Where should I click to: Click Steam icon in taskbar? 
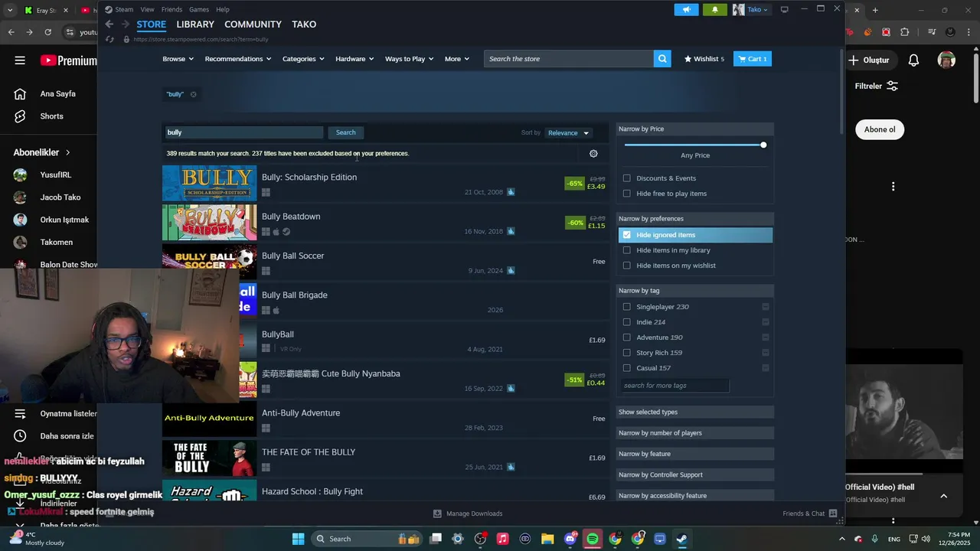681,539
